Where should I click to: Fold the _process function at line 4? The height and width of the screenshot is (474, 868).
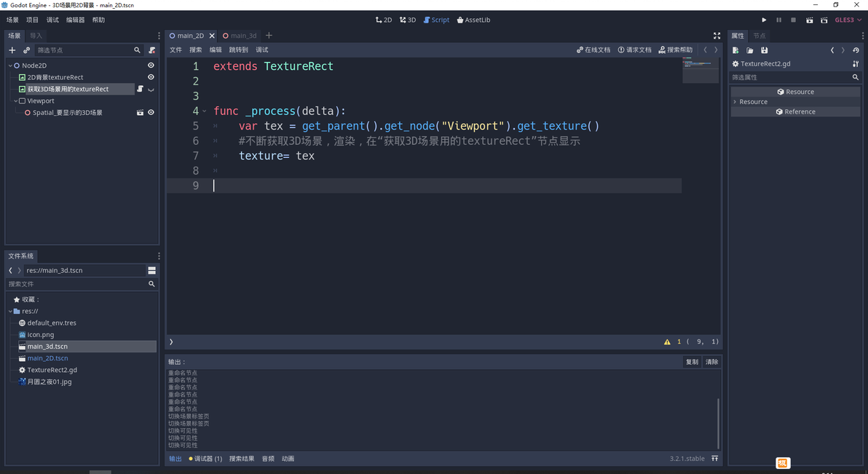point(205,111)
